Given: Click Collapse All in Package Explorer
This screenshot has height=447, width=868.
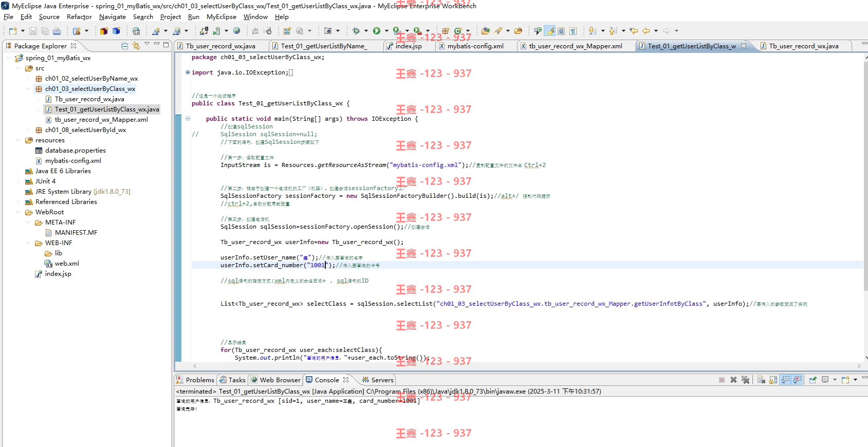Looking at the screenshot, I should (124, 46).
